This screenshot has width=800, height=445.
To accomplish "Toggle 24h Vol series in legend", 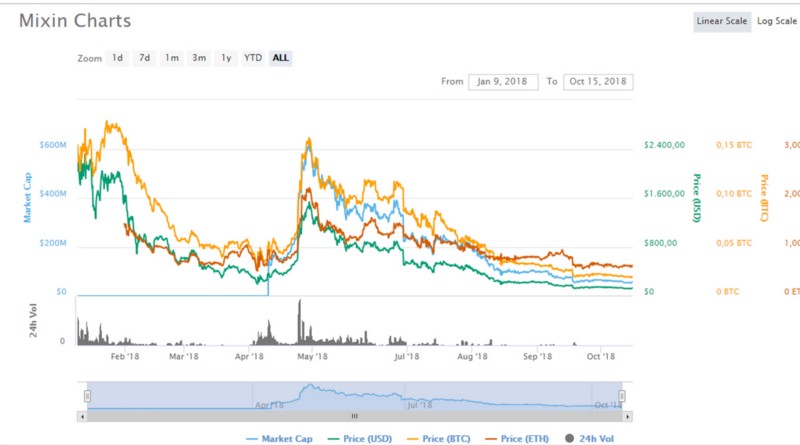I will pos(589,438).
